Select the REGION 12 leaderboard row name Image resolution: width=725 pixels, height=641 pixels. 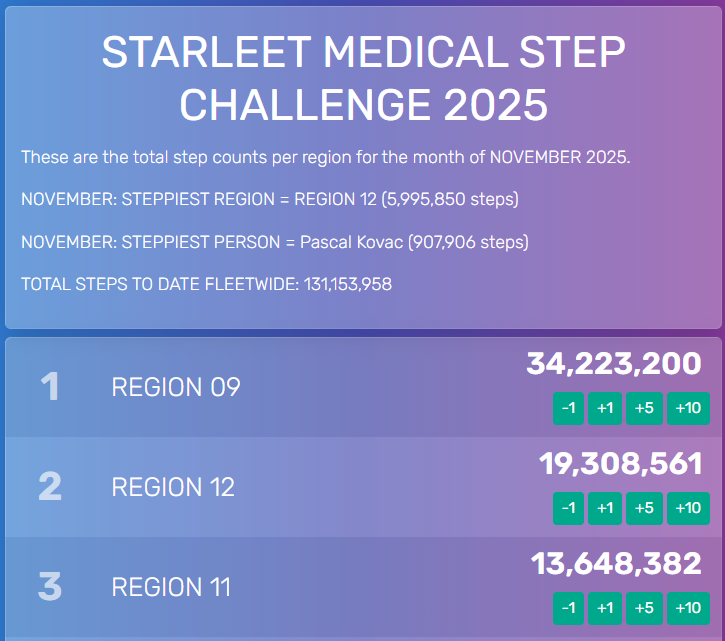(173, 487)
